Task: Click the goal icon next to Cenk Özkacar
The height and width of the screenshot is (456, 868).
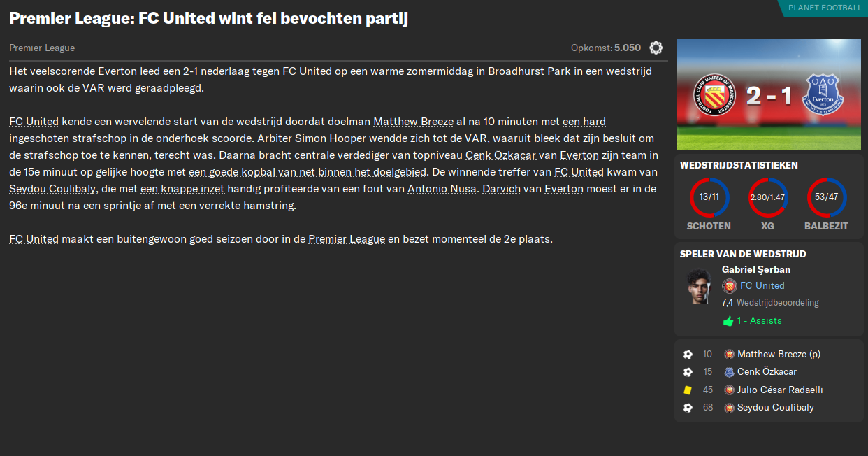Action: coord(688,371)
